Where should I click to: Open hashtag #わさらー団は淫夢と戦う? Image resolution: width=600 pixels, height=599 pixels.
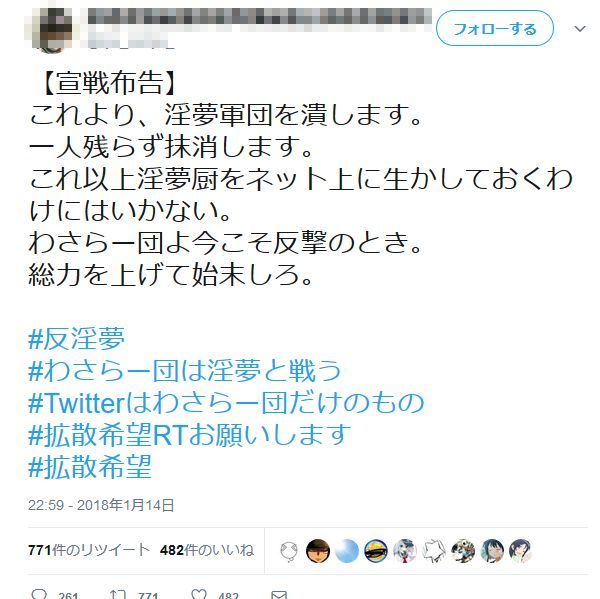pyautogui.click(x=184, y=371)
